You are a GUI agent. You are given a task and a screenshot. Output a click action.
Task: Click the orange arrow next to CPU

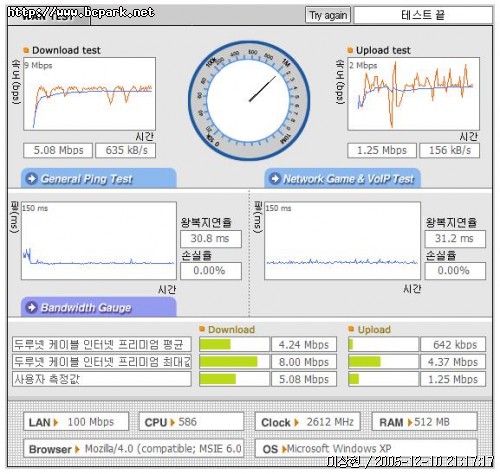click(172, 423)
